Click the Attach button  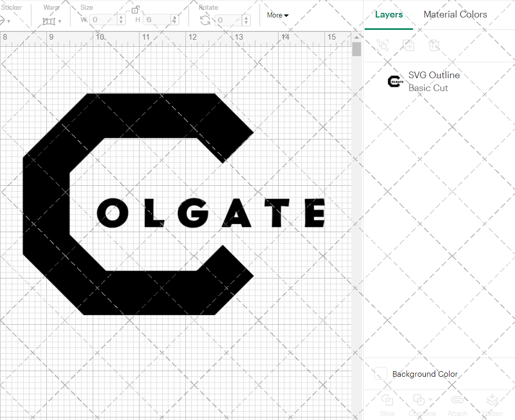pos(457,406)
